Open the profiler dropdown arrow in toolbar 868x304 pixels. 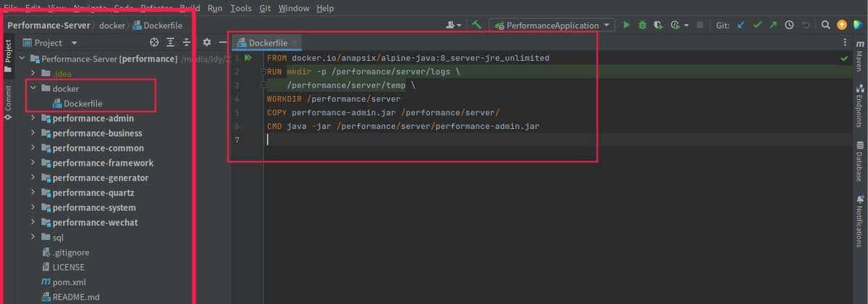tap(686, 25)
